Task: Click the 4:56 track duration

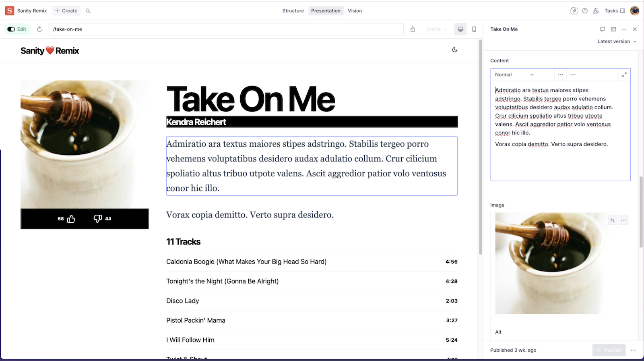Action: (452, 262)
